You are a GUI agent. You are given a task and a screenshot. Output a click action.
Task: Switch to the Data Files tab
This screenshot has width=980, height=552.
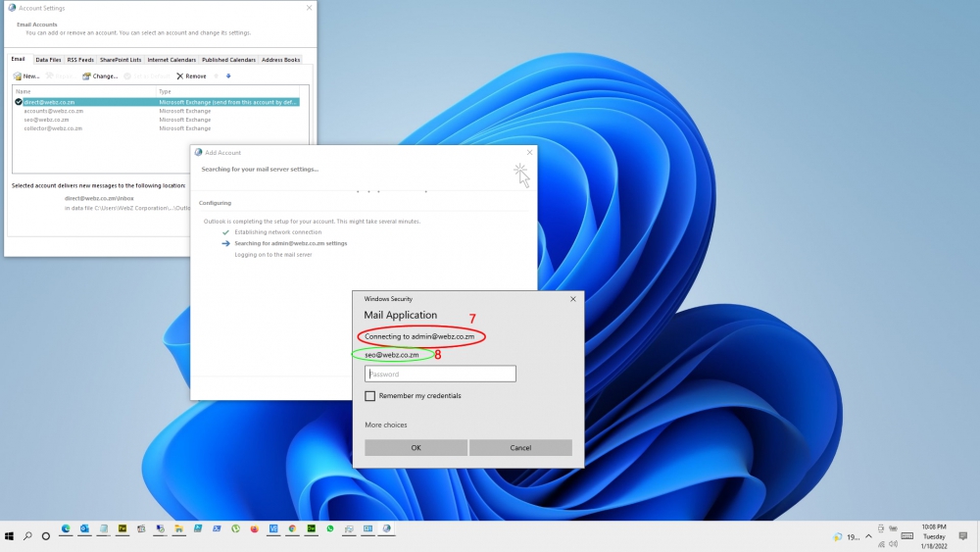pyautogui.click(x=48, y=60)
